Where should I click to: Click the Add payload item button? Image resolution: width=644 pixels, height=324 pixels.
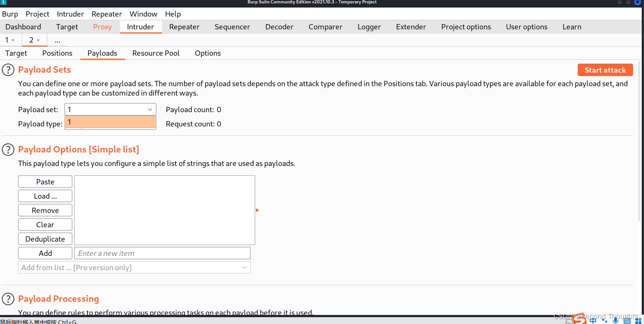tap(45, 253)
